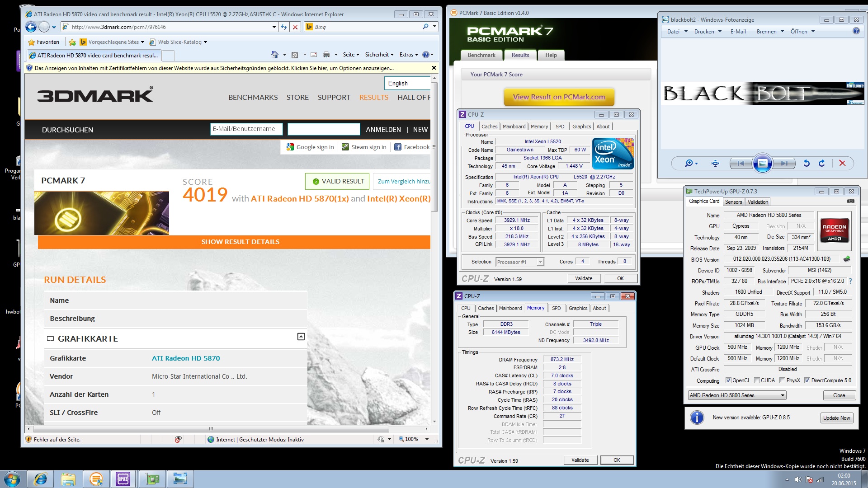Switch to the Help tab in PCMark 7
The width and height of the screenshot is (868, 488).
coord(551,55)
